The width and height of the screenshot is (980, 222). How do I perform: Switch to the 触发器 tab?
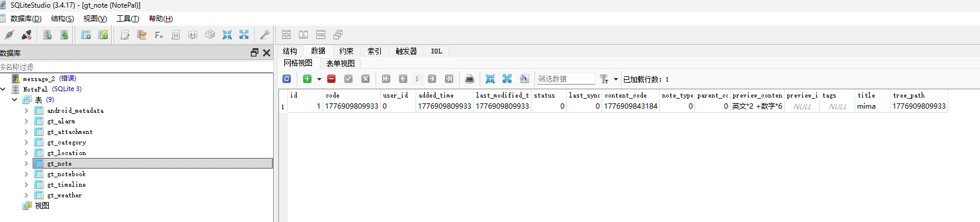406,51
